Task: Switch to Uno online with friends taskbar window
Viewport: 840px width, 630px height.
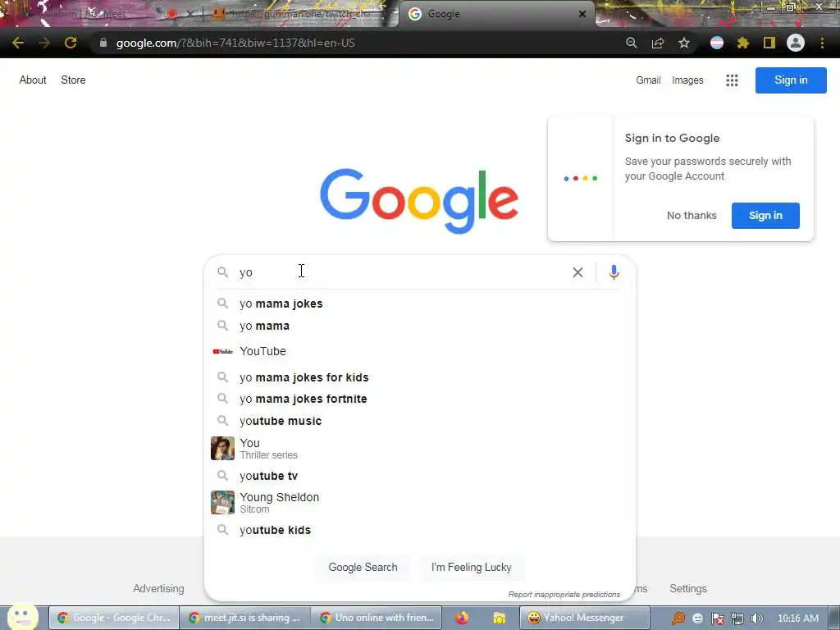Action: pyautogui.click(x=377, y=618)
